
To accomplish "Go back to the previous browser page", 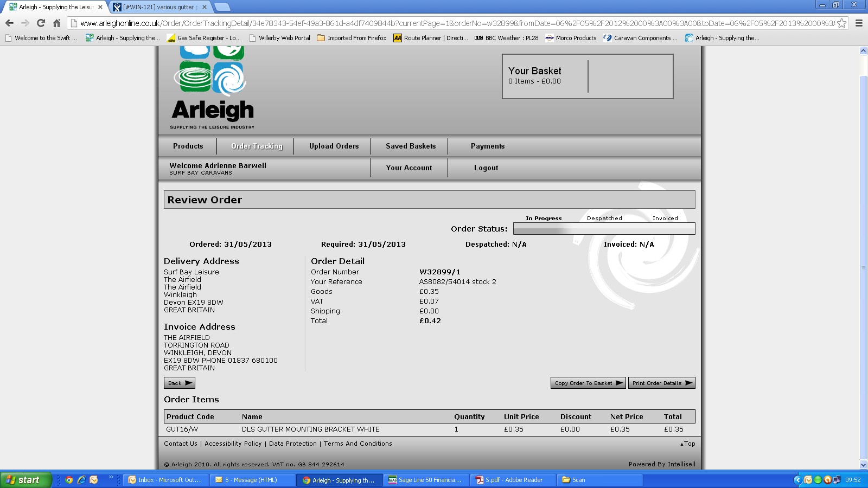I will click(x=9, y=23).
